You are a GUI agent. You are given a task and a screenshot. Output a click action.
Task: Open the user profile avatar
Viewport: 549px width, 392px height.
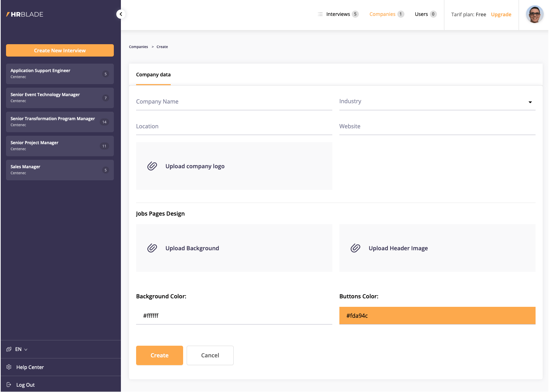pos(535,14)
